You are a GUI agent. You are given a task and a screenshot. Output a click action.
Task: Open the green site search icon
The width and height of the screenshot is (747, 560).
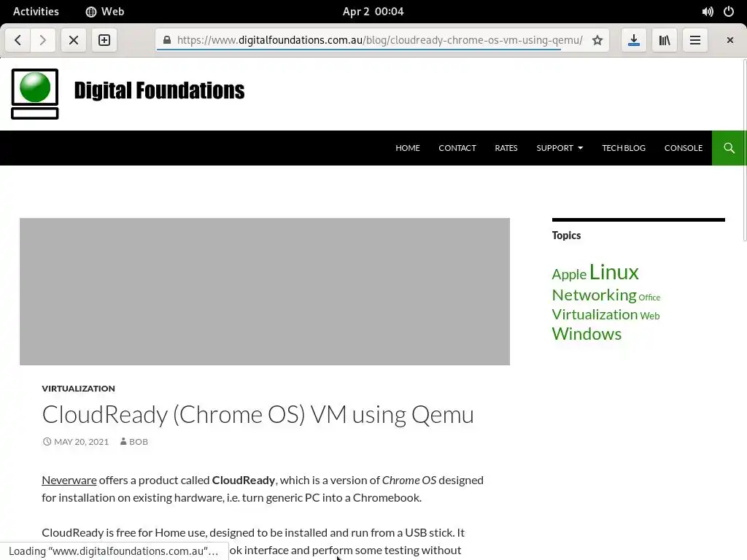tap(729, 148)
